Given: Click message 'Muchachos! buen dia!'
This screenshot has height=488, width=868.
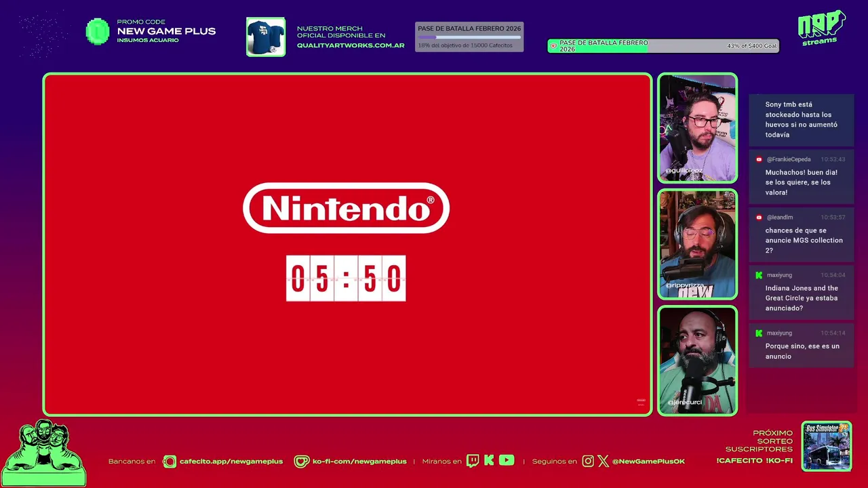Looking at the screenshot, I should click(802, 182).
